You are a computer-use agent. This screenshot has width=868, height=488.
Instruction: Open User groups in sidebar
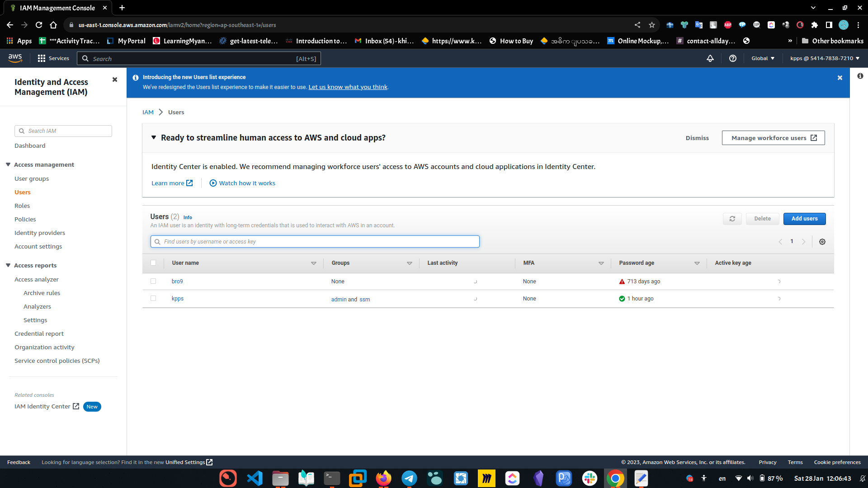coord(32,178)
